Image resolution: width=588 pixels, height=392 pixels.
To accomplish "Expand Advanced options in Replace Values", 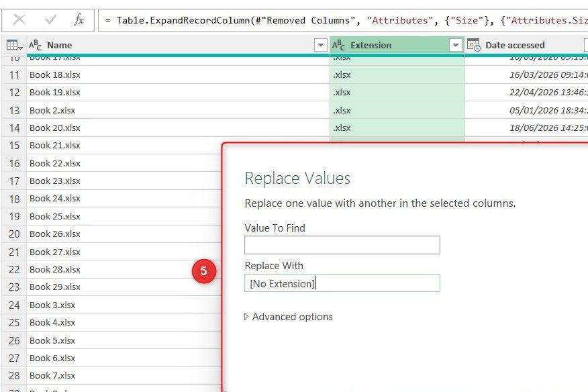I will [x=289, y=317].
